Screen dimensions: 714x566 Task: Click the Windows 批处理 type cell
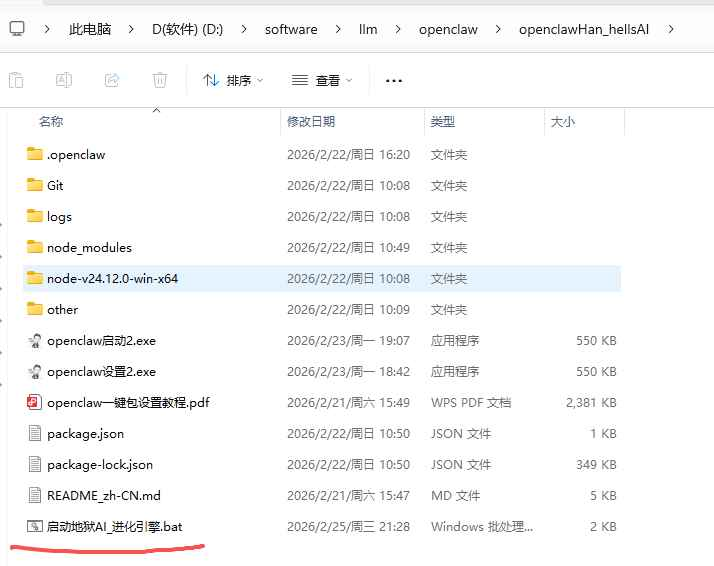[x=482, y=526]
